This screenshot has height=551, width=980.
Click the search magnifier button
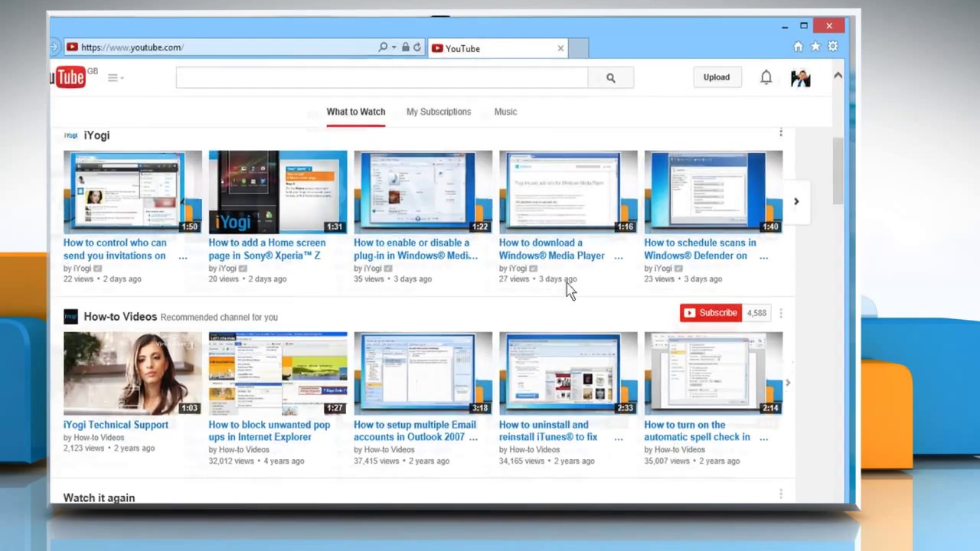[610, 77]
